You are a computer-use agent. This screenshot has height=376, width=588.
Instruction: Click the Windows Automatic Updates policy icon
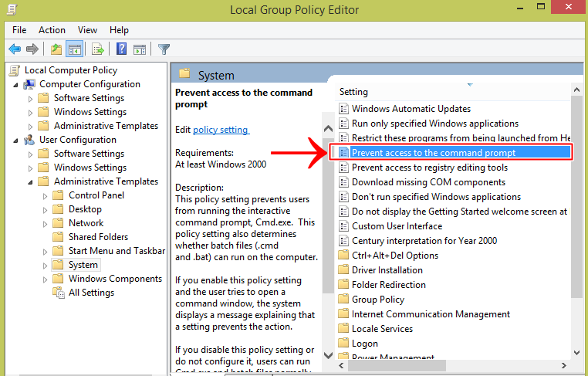[x=343, y=109]
